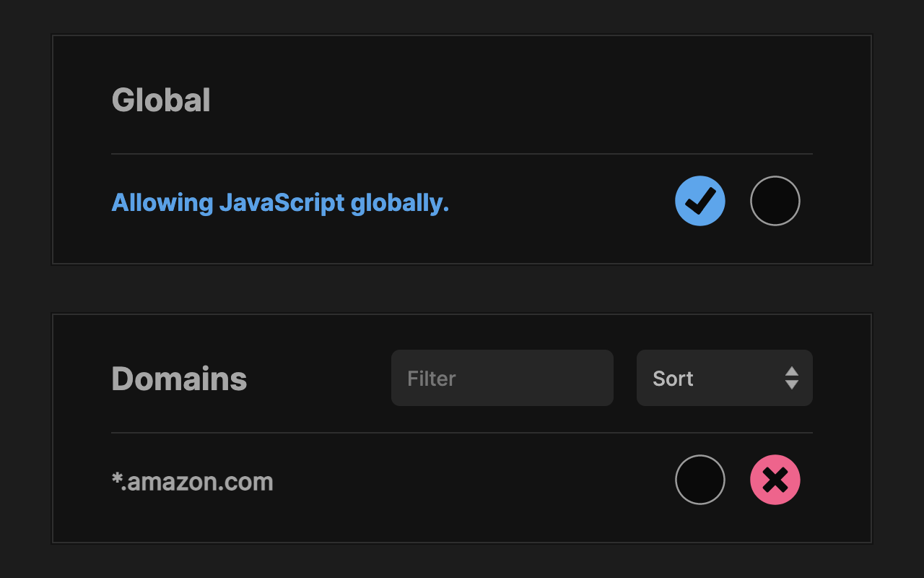Remove *.amazon.com using the X delete icon
The height and width of the screenshot is (578, 924).
(x=775, y=479)
